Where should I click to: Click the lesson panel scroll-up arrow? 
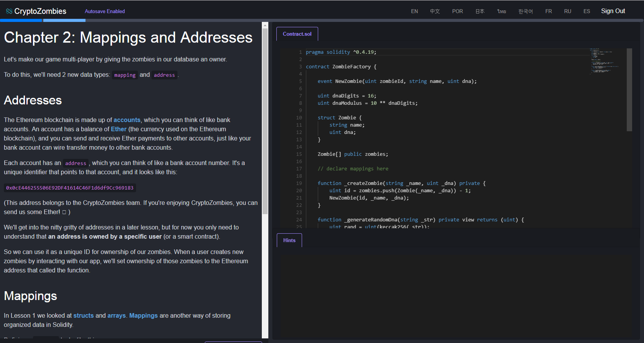pyautogui.click(x=265, y=25)
